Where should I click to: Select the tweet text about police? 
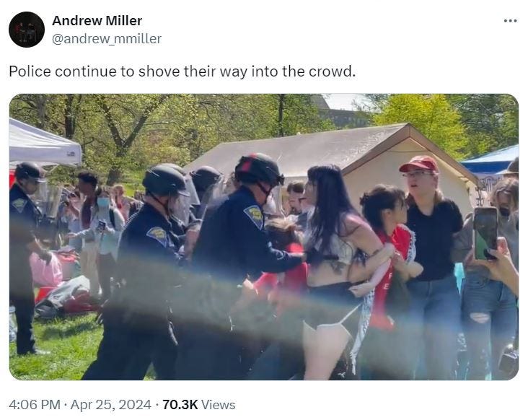(x=182, y=71)
